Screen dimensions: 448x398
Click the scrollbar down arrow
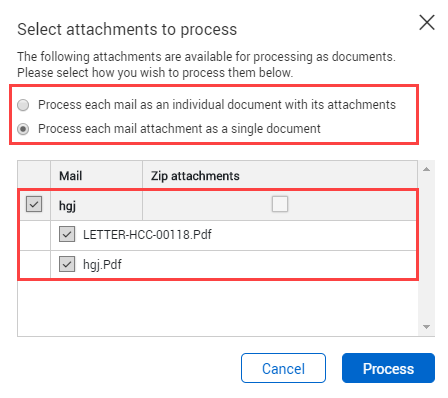pos(426,327)
